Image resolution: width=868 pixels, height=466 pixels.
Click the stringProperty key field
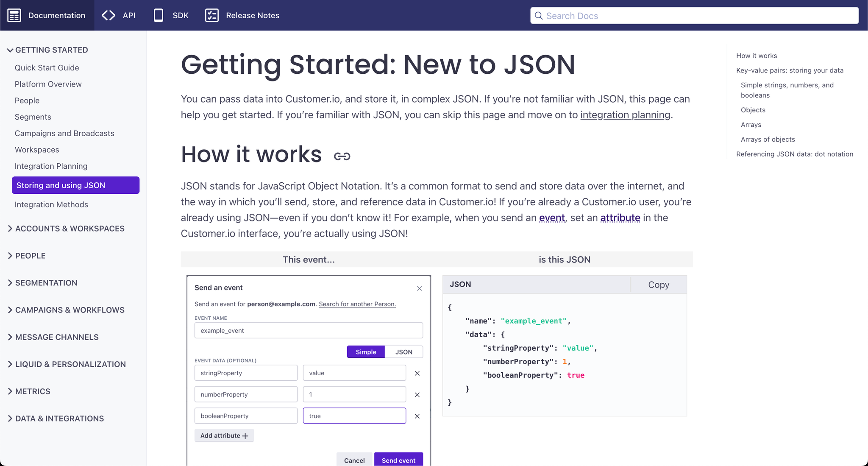tap(246, 373)
